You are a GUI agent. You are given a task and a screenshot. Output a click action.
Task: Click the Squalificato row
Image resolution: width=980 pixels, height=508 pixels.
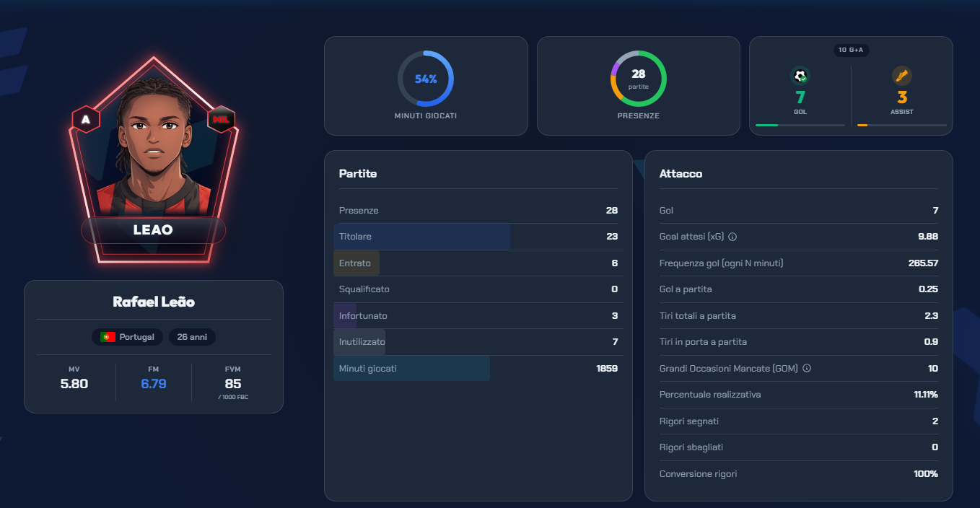pyautogui.click(x=478, y=289)
